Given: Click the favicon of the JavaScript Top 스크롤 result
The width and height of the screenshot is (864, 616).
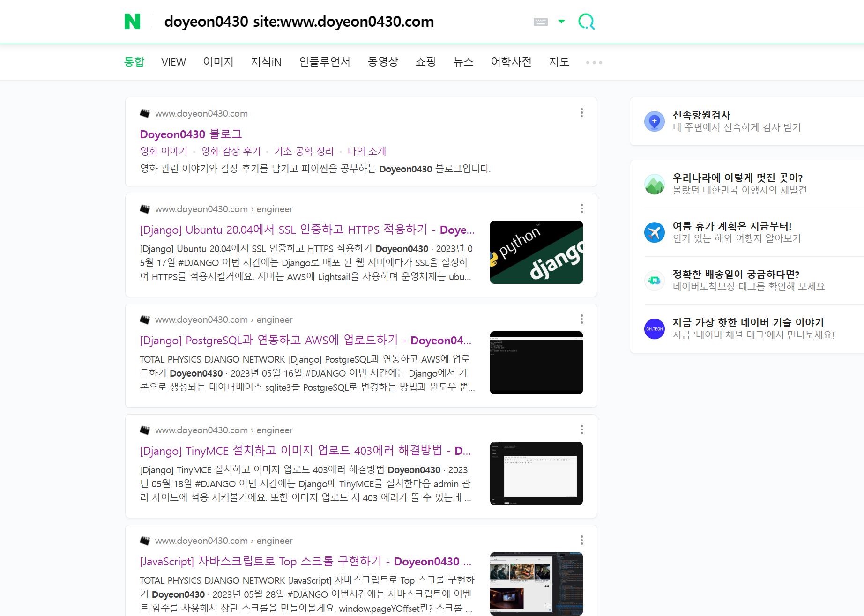Looking at the screenshot, I should (x=145, y=541).
